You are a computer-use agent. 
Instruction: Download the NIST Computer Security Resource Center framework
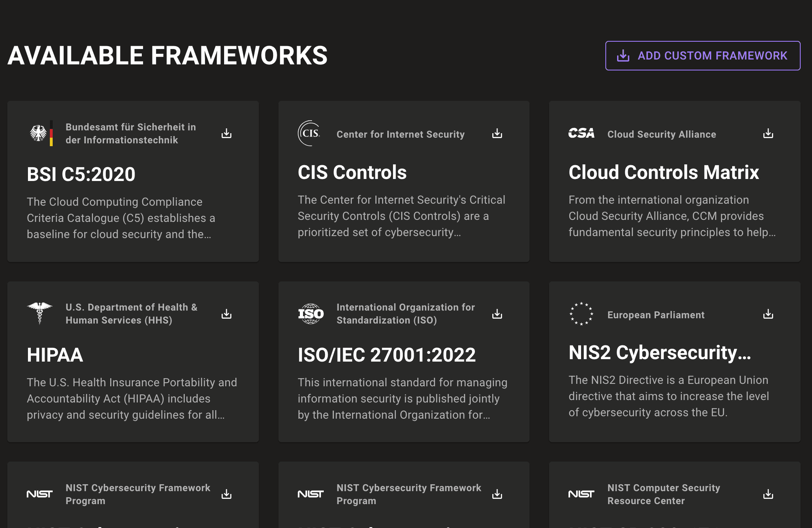pos(768,494)
